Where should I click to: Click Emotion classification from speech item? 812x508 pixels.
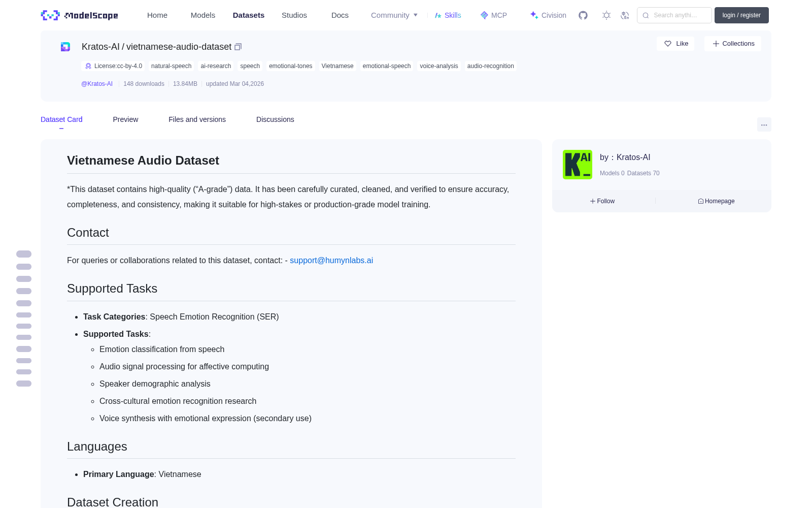pyautogui.click(x=162, y=350)
